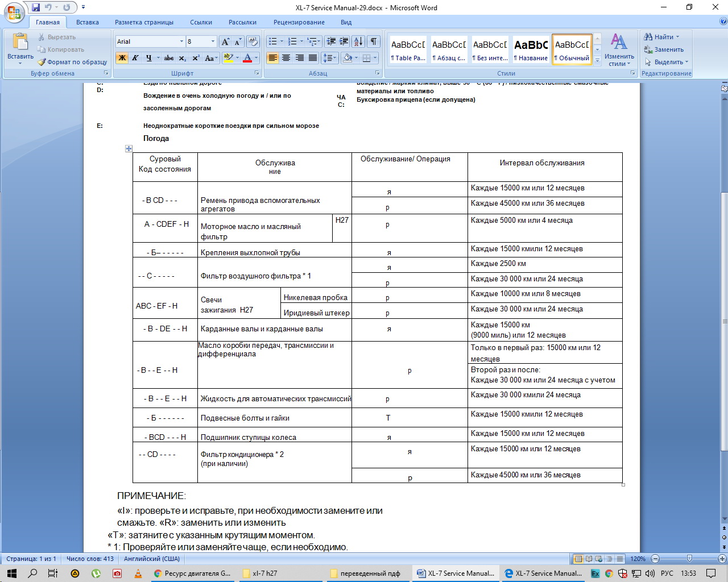Screen dimensions: 728x582
Task: Select the Format Painter brush icon
Action: [x=42, y=62]
